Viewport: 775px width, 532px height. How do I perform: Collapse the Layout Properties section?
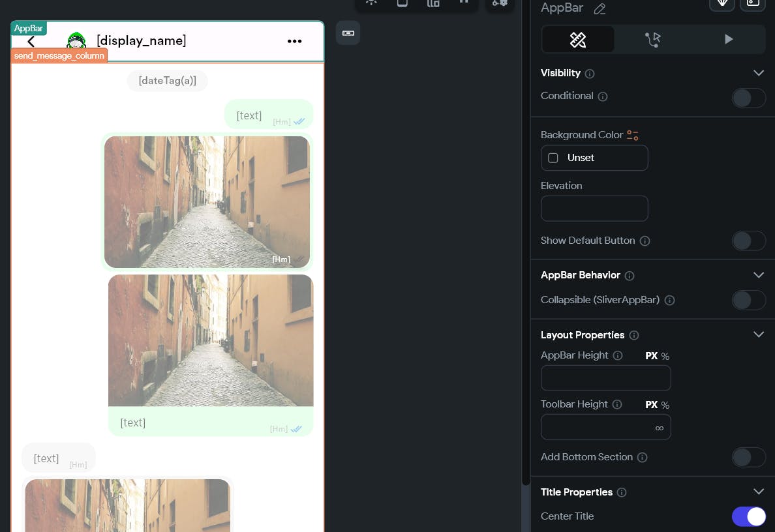pyautogui.click(x=759, y=335)
